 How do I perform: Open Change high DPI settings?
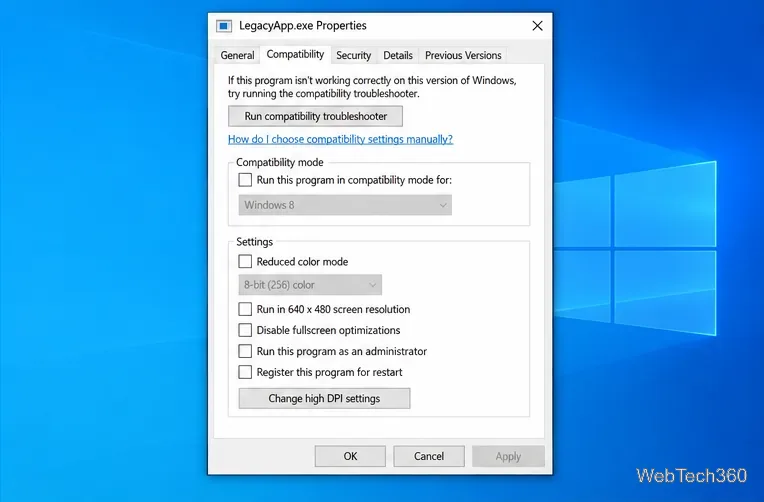pos(324,398)
